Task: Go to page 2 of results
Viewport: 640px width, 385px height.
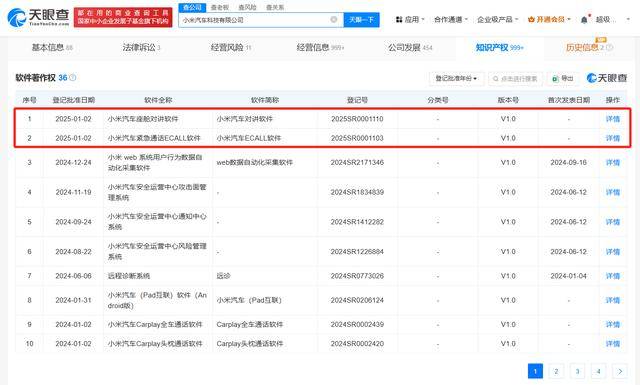Action: coord(556,371)
